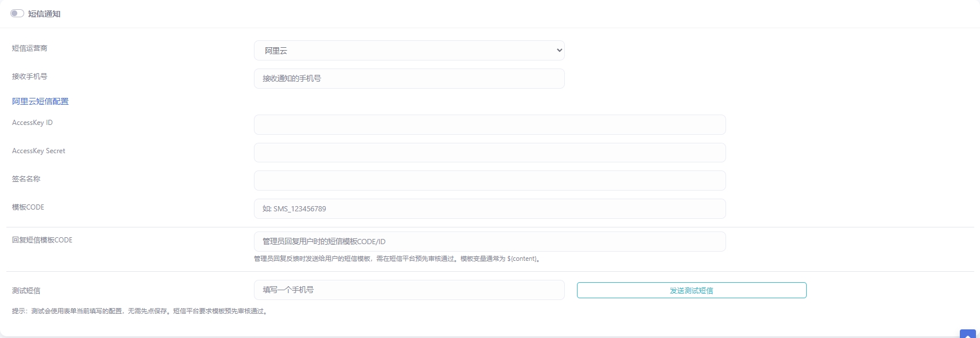Click the hint text mentioning ${content}
This screenshot has height=338, width=980.
397,259
